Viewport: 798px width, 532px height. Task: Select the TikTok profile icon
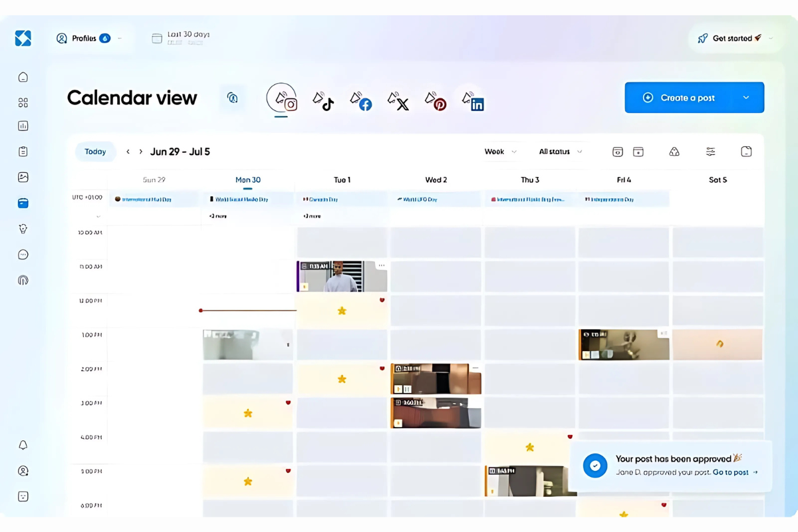point(323,100)
